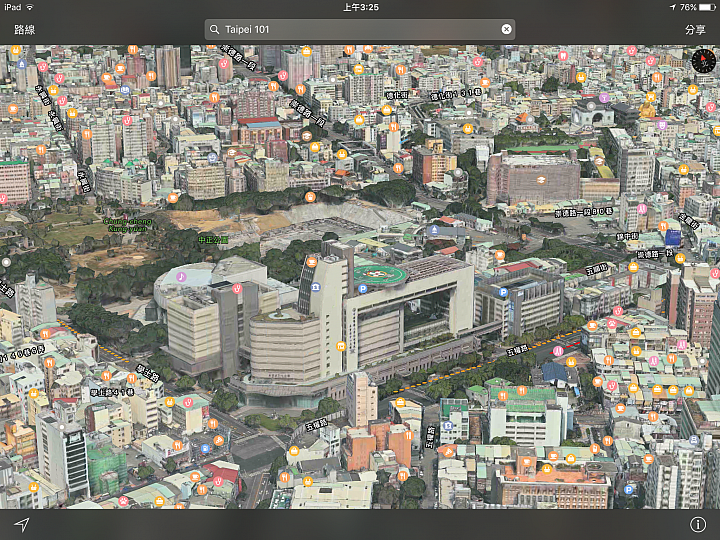Image resolution: width=720 pixels, height=540 pixels.
Task: Tap the parking P icon at bottom right
Action: click(629, 489)
